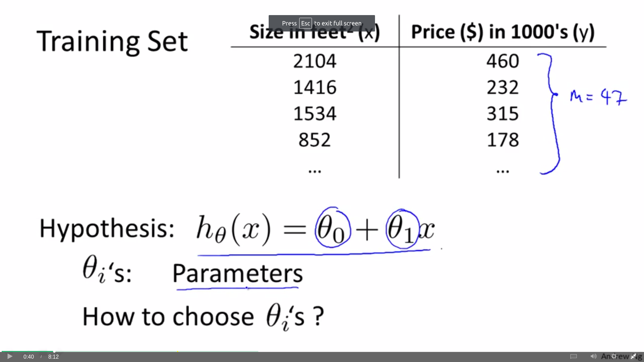
Task: Click the play button in the player bar
Action: click(x=10, y=356)
